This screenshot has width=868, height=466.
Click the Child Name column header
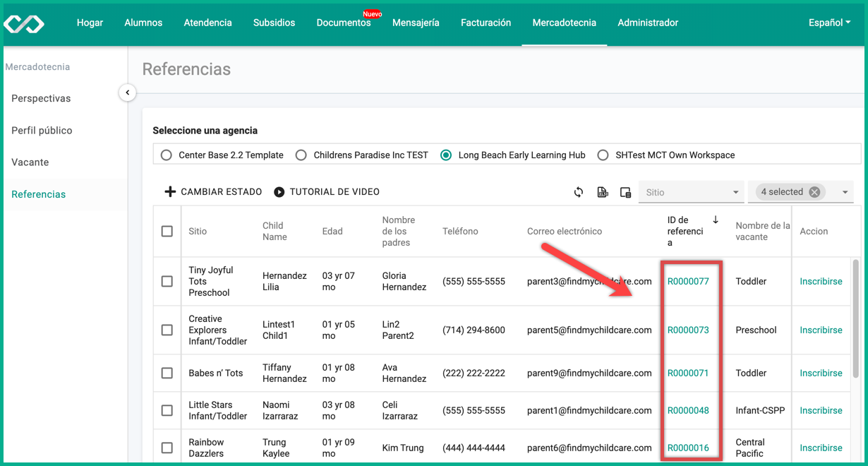click(x=275, y=231)
